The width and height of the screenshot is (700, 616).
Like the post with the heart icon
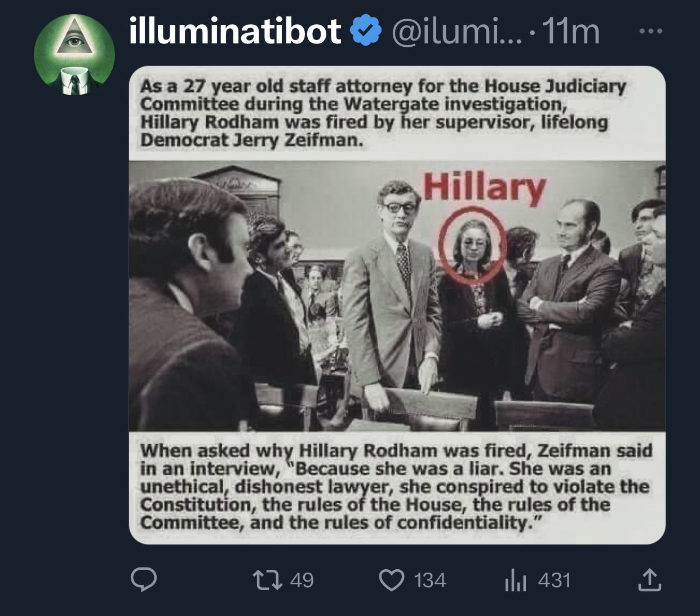pos(391,580)
